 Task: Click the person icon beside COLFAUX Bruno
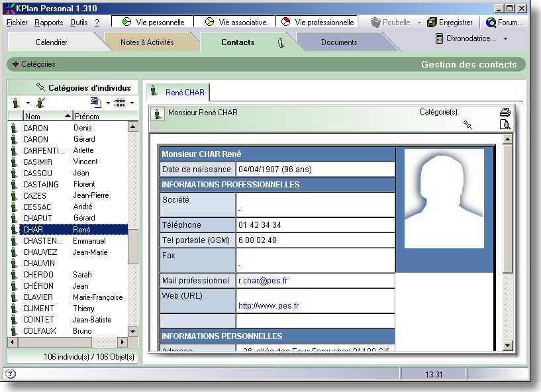[x=14, y=331]
